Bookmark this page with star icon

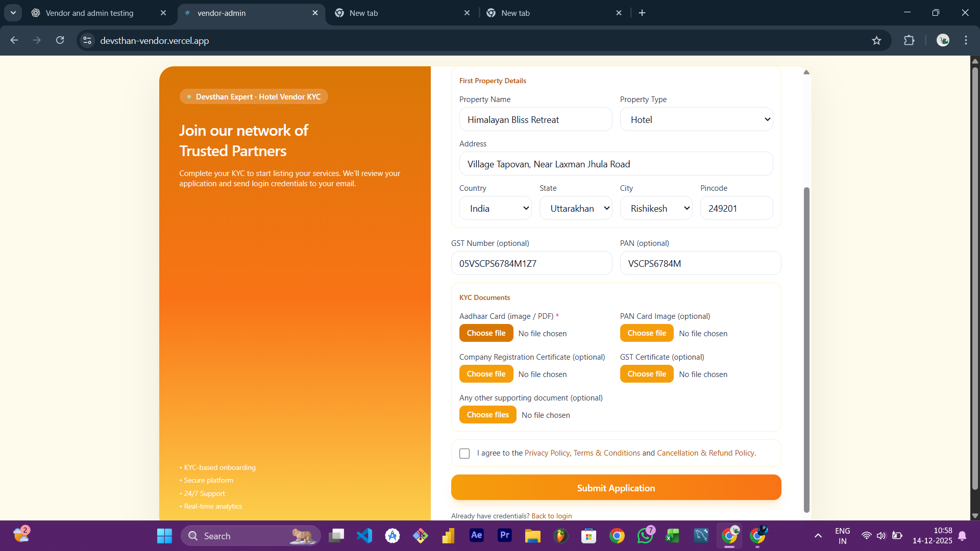pyautogui.click(x=876, y=41)
